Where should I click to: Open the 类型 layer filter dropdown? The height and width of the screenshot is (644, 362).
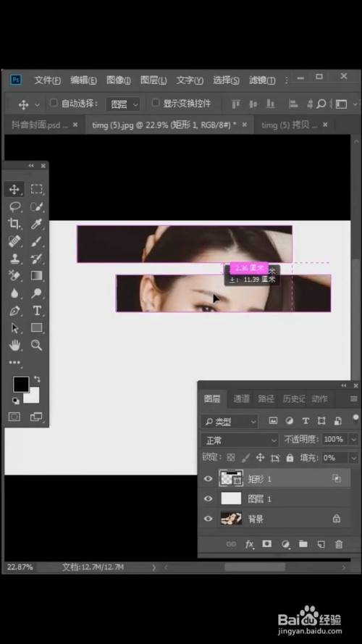point(230,422)
